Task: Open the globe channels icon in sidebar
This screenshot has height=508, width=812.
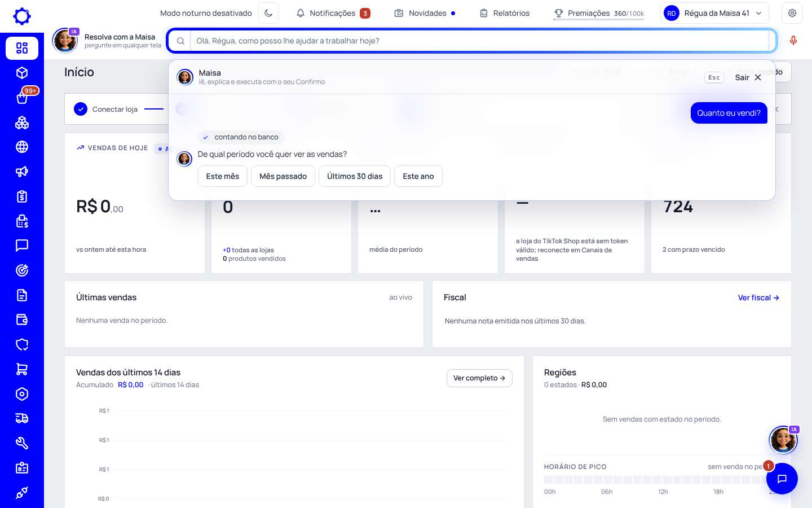Action: click(x=22, y=147)
